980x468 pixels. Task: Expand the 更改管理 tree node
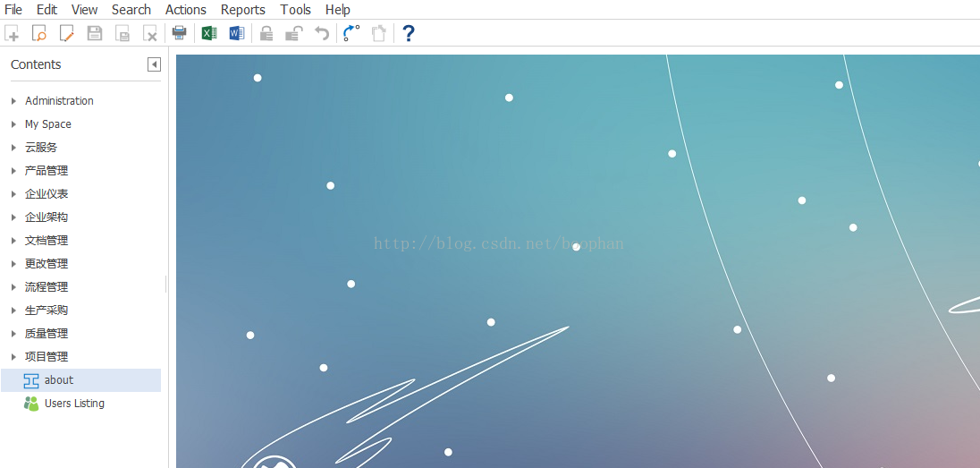(x=13, y=264)
